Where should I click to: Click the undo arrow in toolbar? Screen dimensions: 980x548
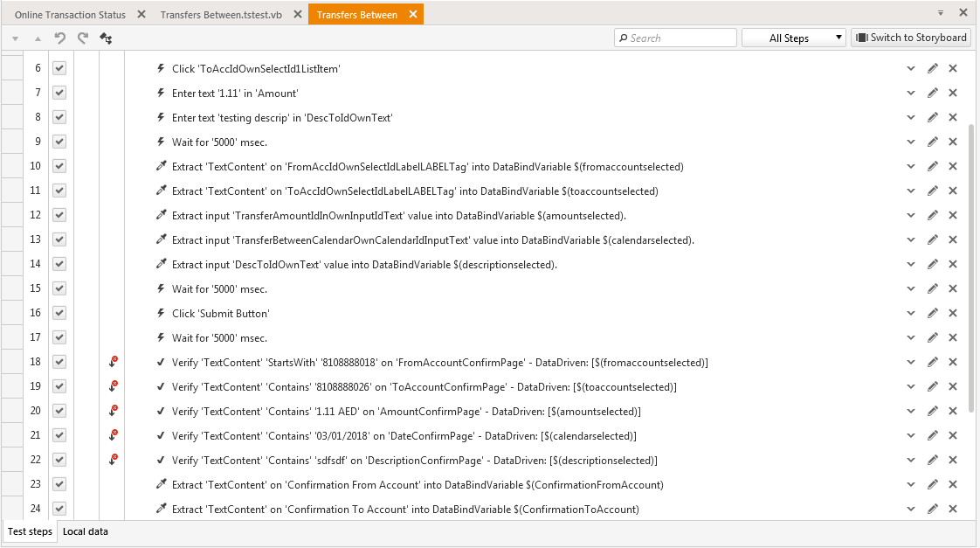tap(60, 38)
